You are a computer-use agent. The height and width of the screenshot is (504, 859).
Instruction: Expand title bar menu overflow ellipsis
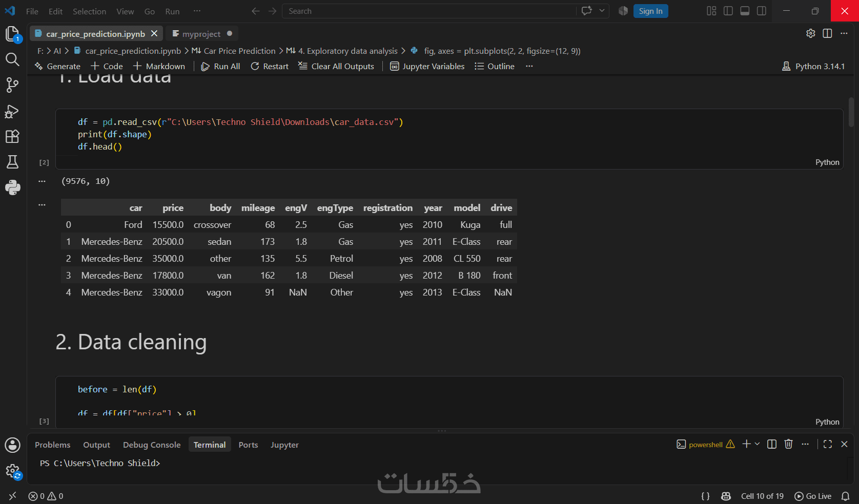[x=197, y=11]
